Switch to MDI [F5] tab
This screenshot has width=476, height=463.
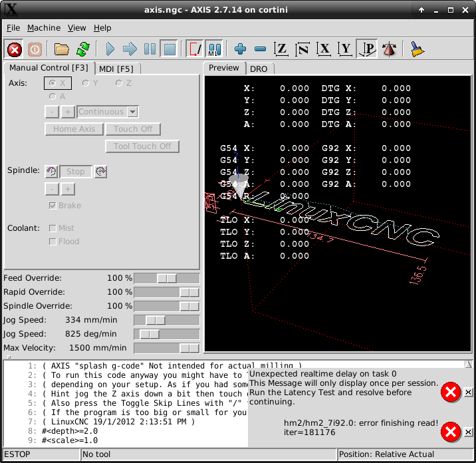click(116, 69)
